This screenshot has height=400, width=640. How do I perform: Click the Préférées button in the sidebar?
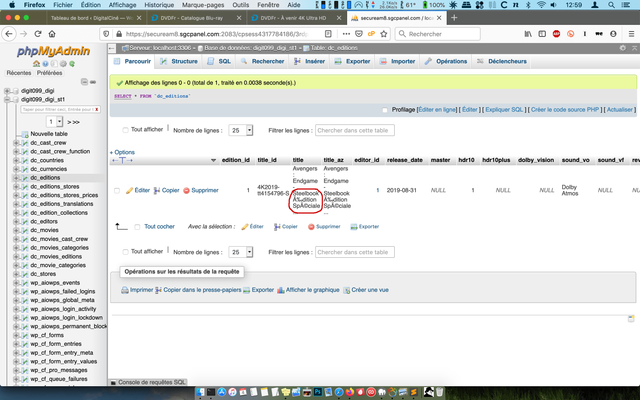point(49,73)
